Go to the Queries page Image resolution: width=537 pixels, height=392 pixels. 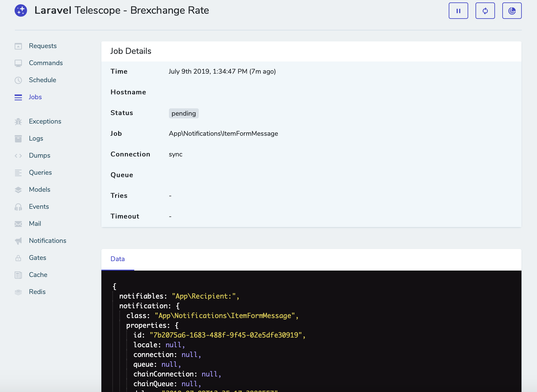click(40, 173)
